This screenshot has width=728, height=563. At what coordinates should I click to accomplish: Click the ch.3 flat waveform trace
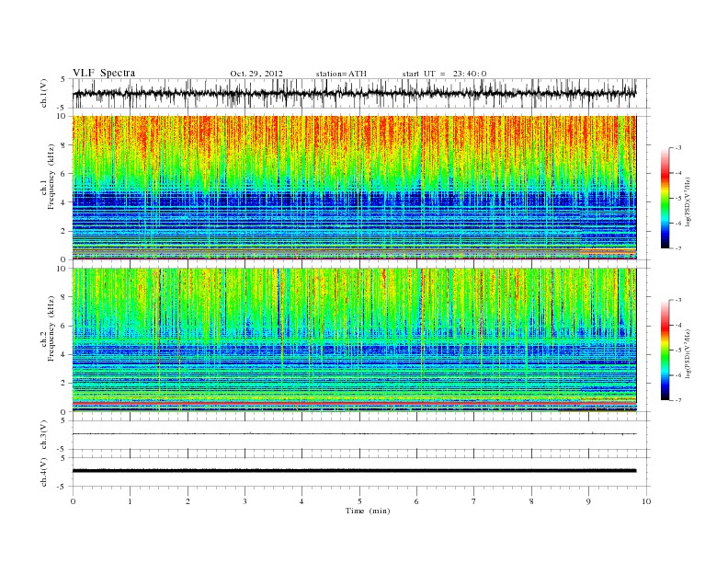tap(354, 434)
